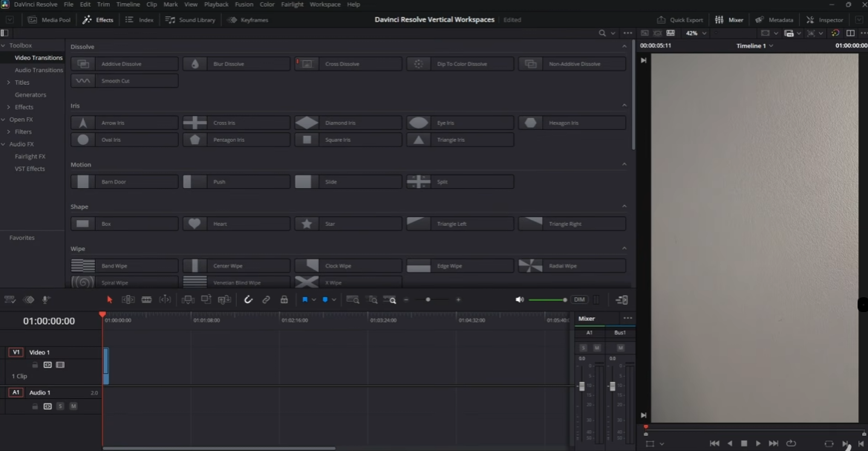
Task: Collapse the Dissolve transitions section
Action: [x=624, y=47]
